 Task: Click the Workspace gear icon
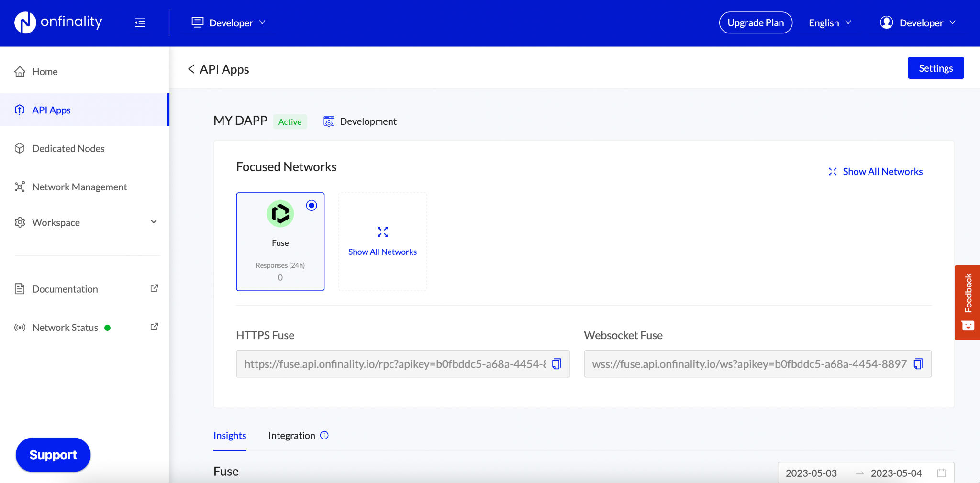20,222
